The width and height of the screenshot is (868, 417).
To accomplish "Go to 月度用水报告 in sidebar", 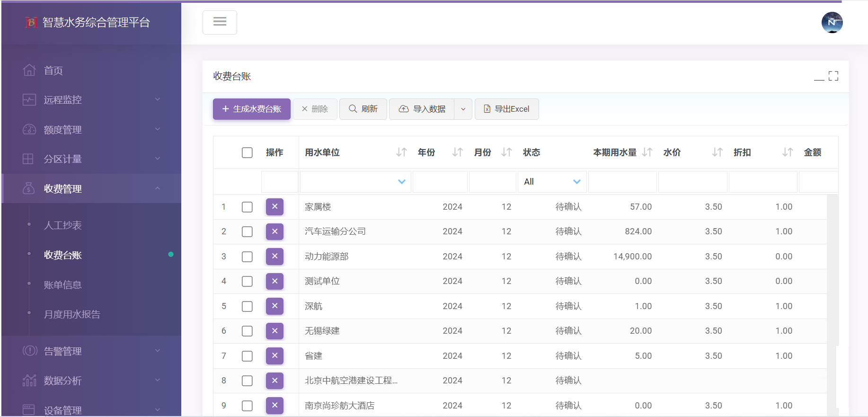I will [x=72, y=314].
